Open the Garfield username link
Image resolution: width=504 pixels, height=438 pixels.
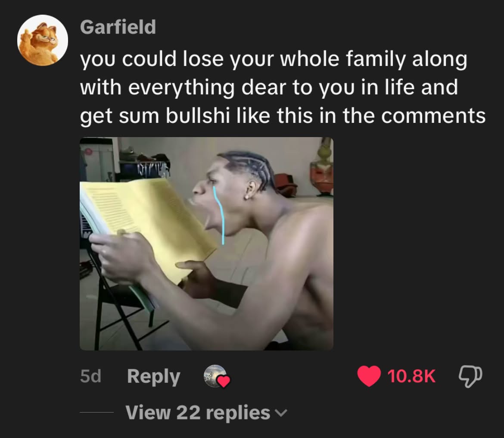coord(118,27)
